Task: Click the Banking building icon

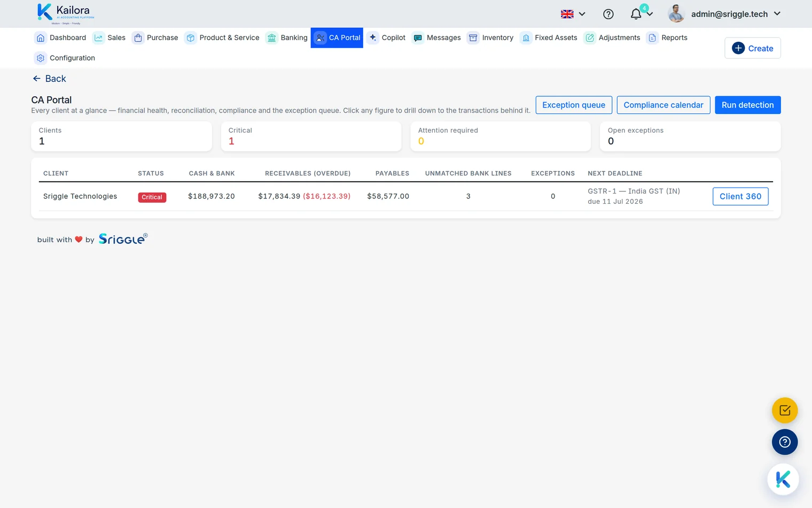Action: [x=272, y=38]
